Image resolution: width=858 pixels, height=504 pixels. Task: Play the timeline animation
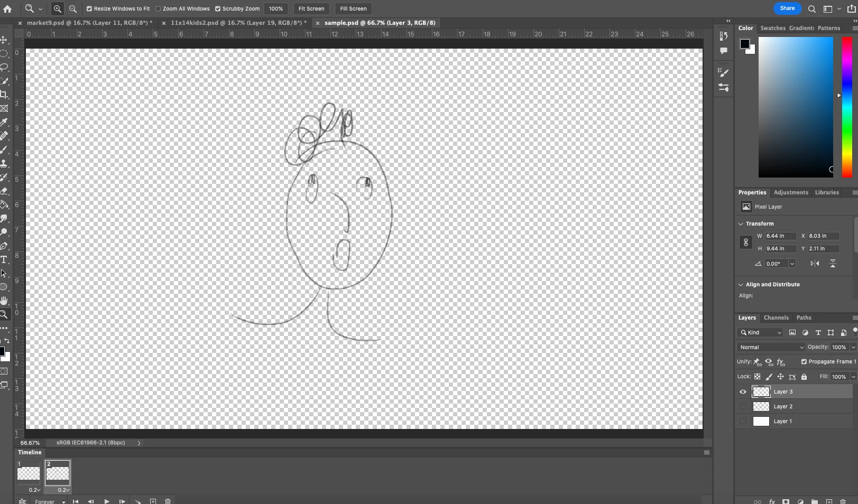[x=107, y=501]
